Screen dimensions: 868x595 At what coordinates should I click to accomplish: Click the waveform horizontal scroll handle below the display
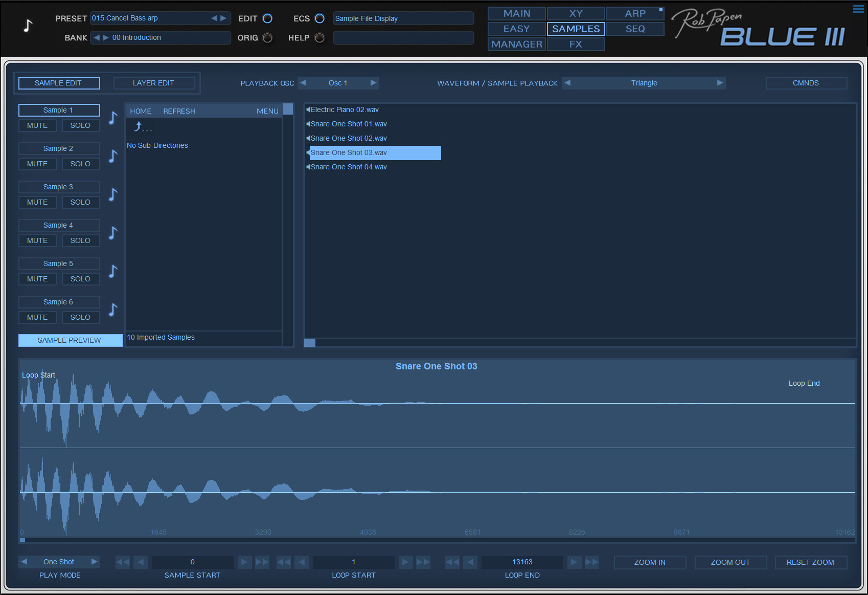[22, 540]
